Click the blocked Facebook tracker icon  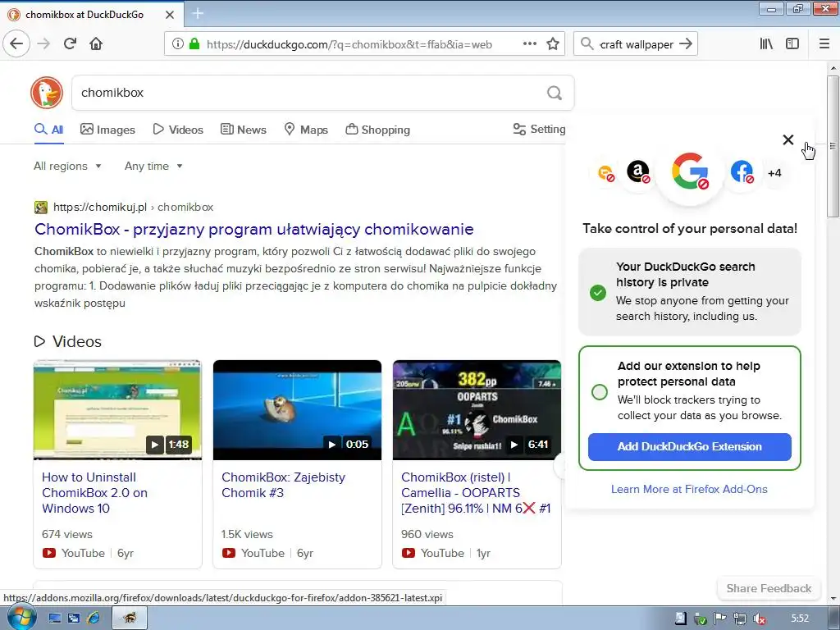(x=742, y=172)
